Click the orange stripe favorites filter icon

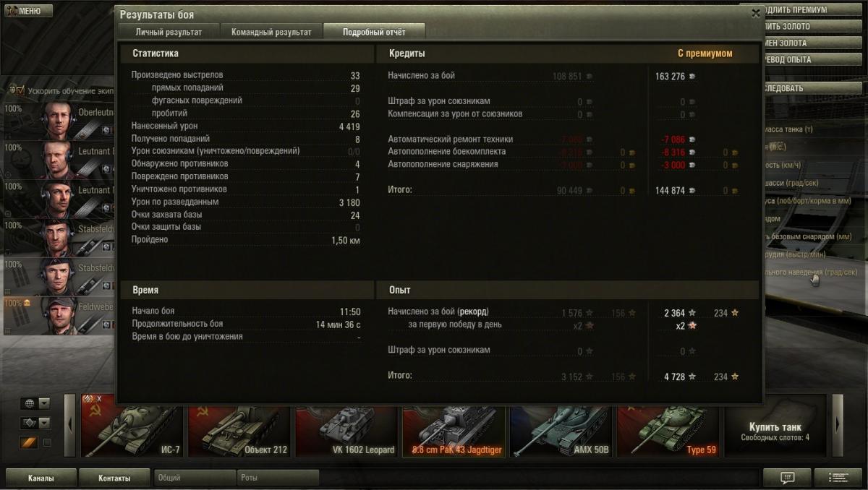(x=28, y=442)
